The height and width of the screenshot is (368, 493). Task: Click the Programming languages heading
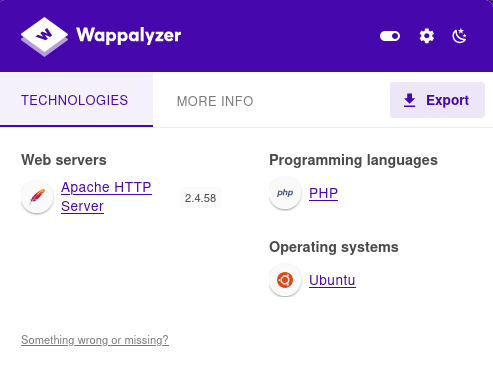click(x=353, y=160)
